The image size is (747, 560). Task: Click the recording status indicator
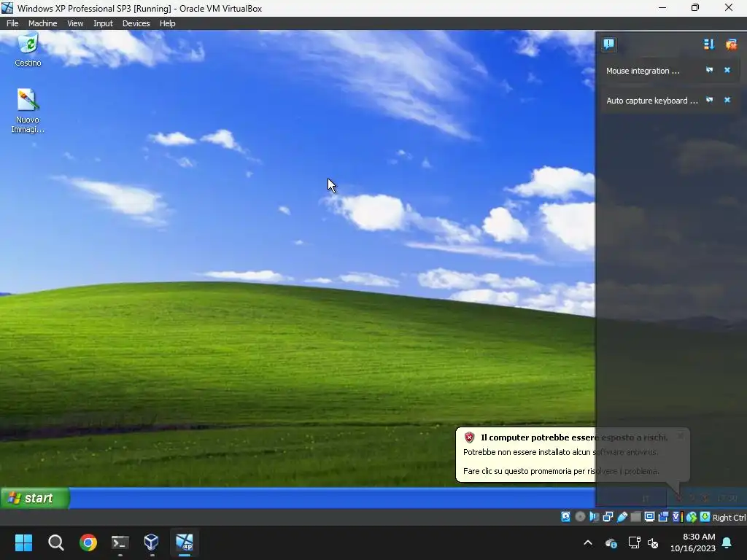[x=663, y=517]
